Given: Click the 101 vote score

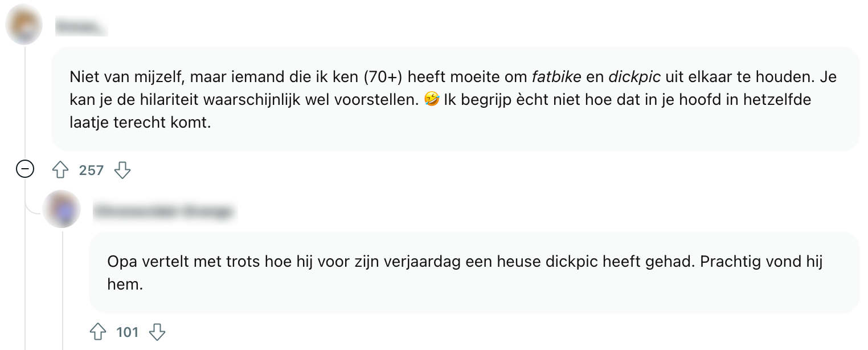Looking at the screenshot, I should tap(128, 332).
